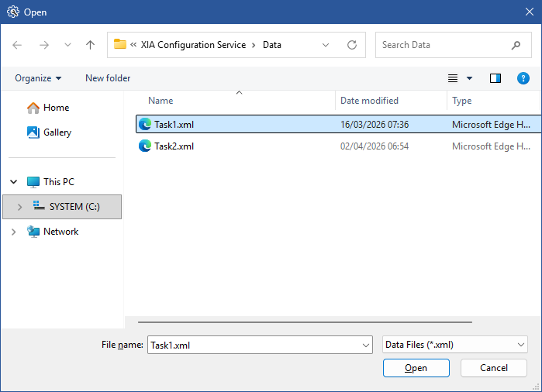This screenshot has width=542, height=392.
Task: Cancel the Open dialog
Action: tap(494, 368)
